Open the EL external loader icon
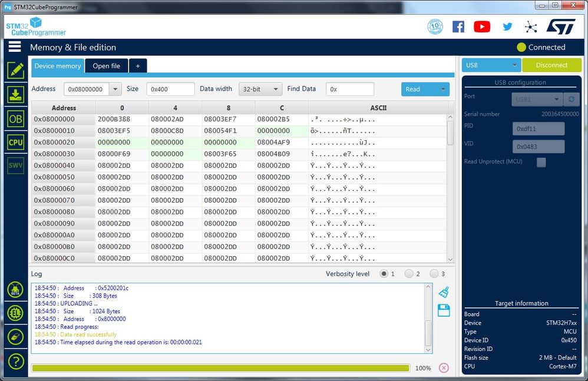Screen dimensions: 588x381 tap(15, 313)
